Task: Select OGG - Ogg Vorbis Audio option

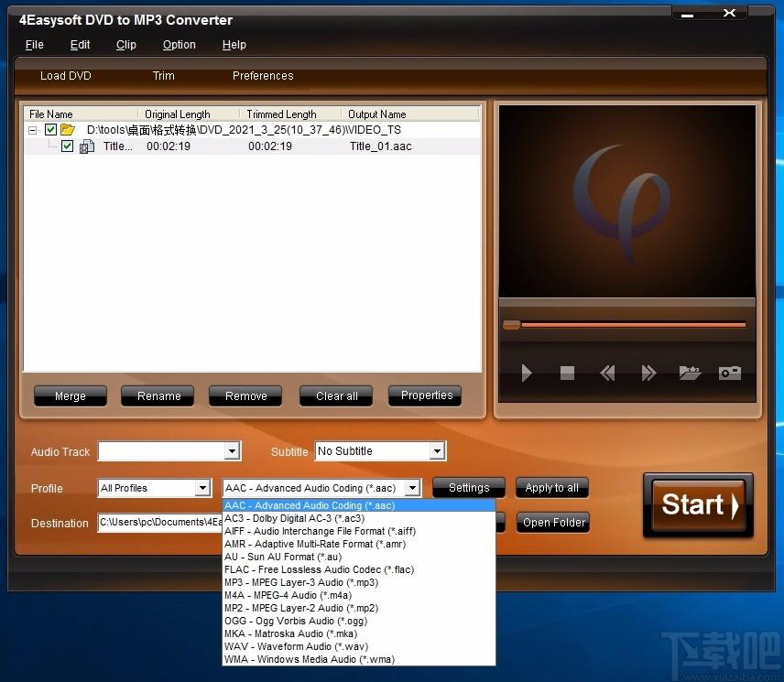Action: coord(359,621)
